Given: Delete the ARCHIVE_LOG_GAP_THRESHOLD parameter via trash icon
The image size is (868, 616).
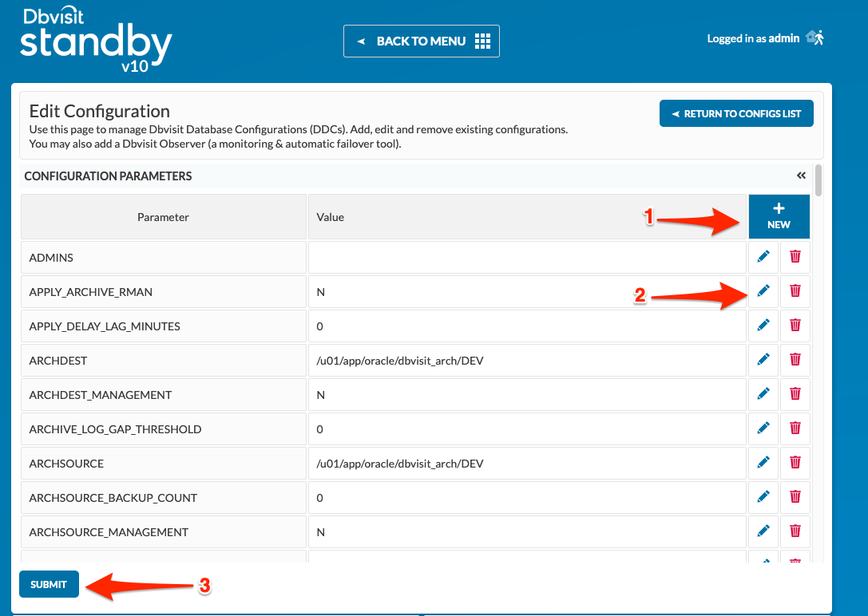Looking at the screenshot, I should [795, 428].
